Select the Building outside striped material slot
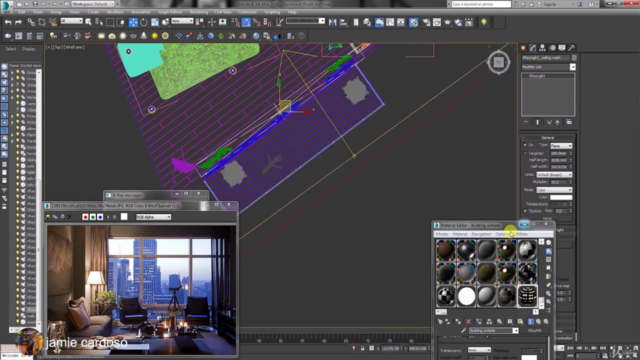Screen dimensions: 640x360 click(527, 296)
